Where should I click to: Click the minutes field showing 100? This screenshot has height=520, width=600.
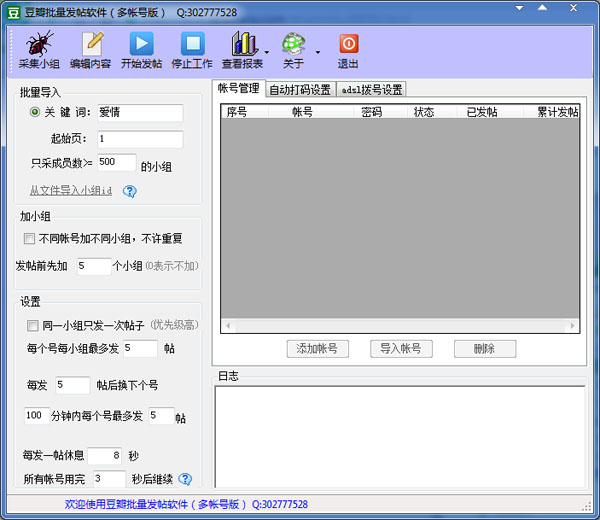[37, 416]
